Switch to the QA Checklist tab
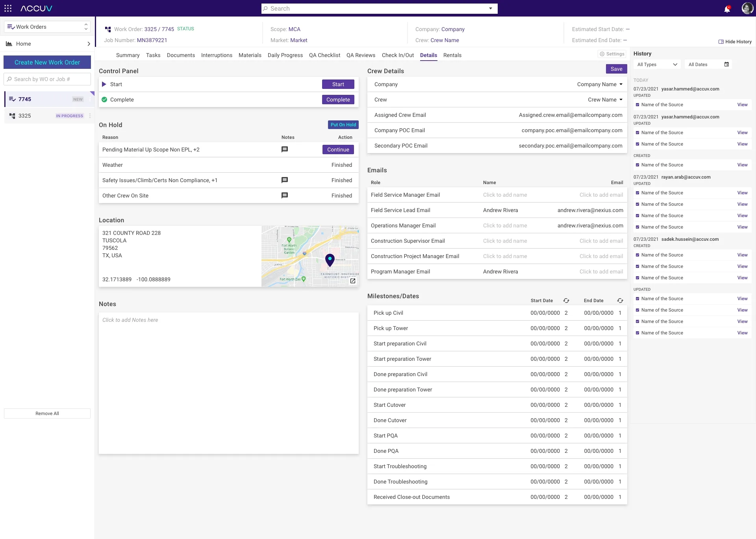The width and height of the screenshot is (756, 539). [x=324, y=55]
